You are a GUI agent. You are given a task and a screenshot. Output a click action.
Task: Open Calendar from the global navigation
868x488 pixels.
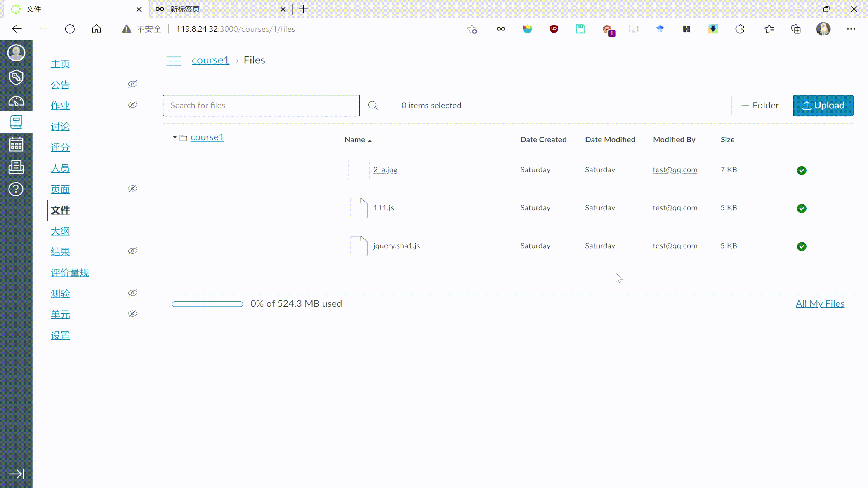[16, 145]
